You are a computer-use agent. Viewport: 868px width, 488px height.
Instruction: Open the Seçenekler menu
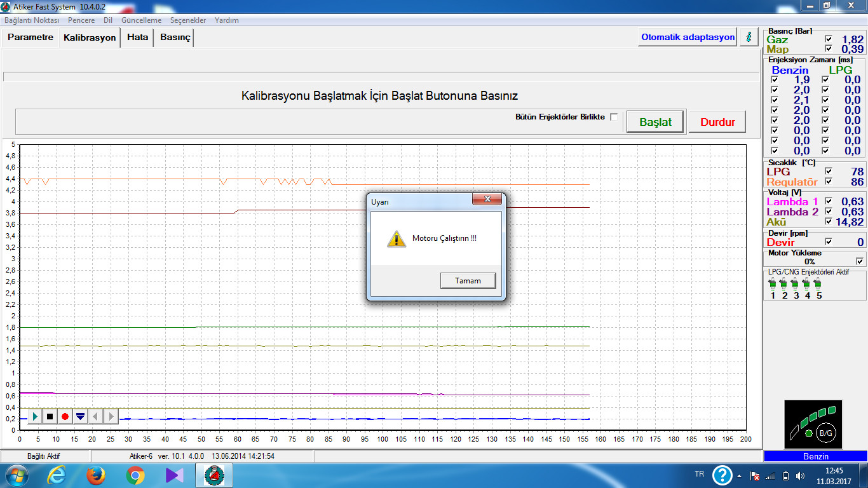point(188,20)
